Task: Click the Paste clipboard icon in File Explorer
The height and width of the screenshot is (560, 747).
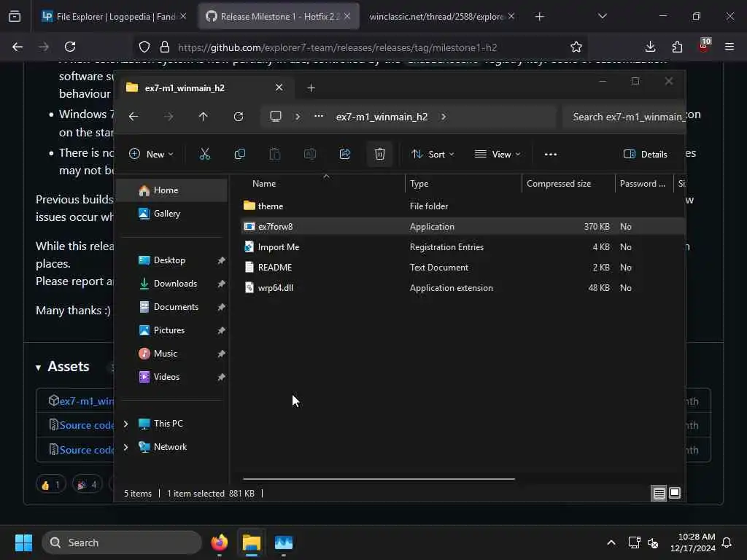Action: 275,154
